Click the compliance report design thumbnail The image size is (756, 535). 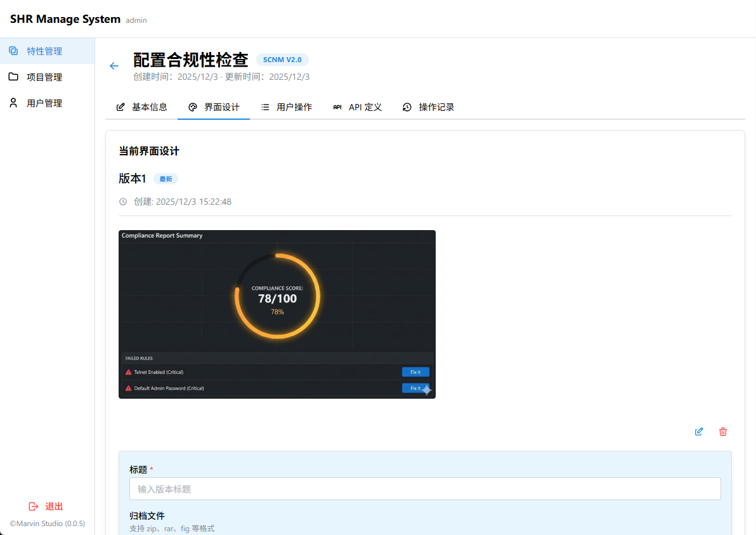(x=277, y=314)
